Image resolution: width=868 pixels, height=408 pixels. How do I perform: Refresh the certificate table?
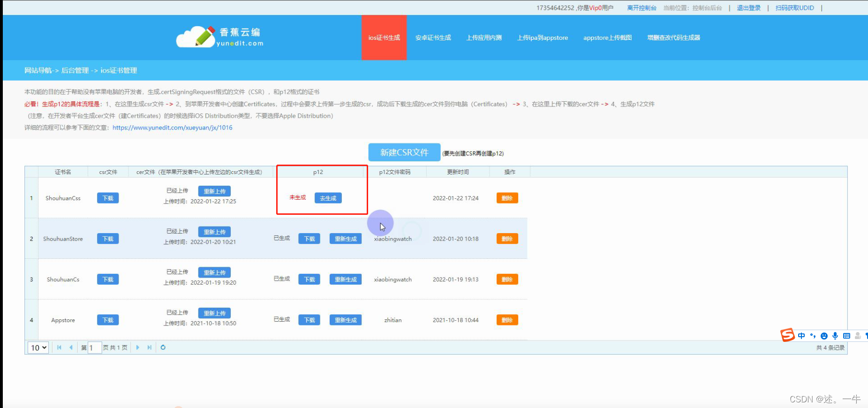pos(163,348)
